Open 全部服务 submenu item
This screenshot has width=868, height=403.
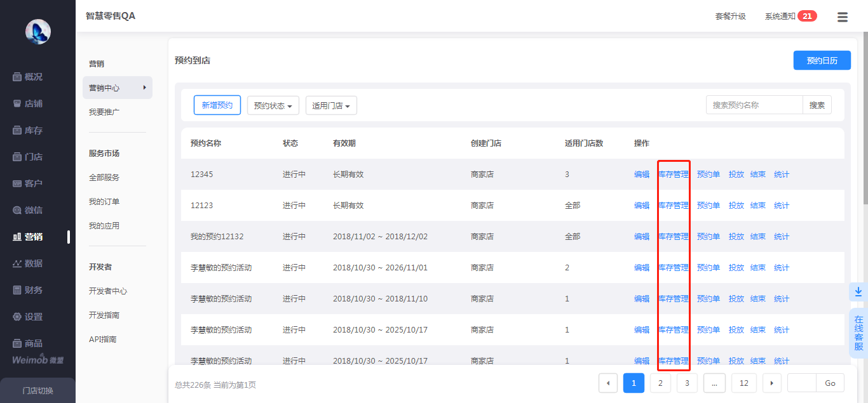tap(104, 178)
